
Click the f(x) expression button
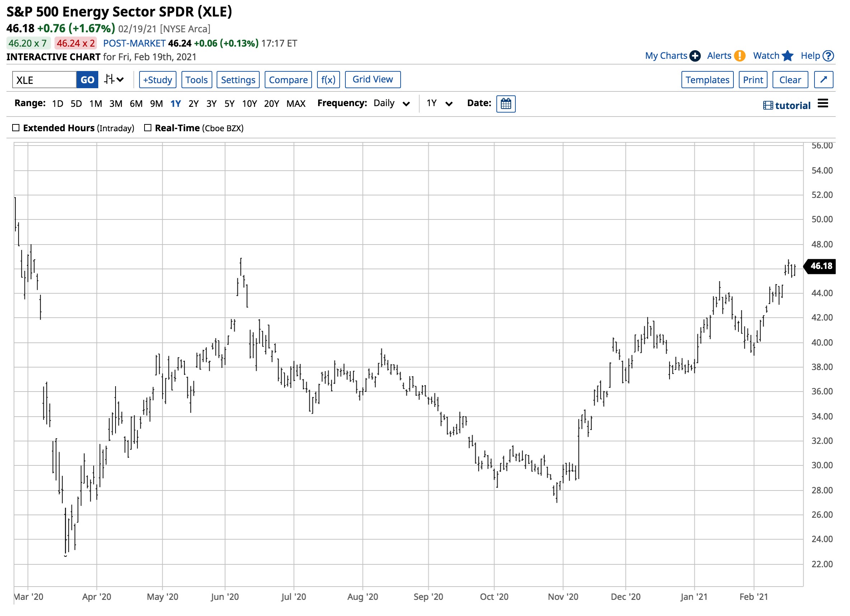click(328, 80)
